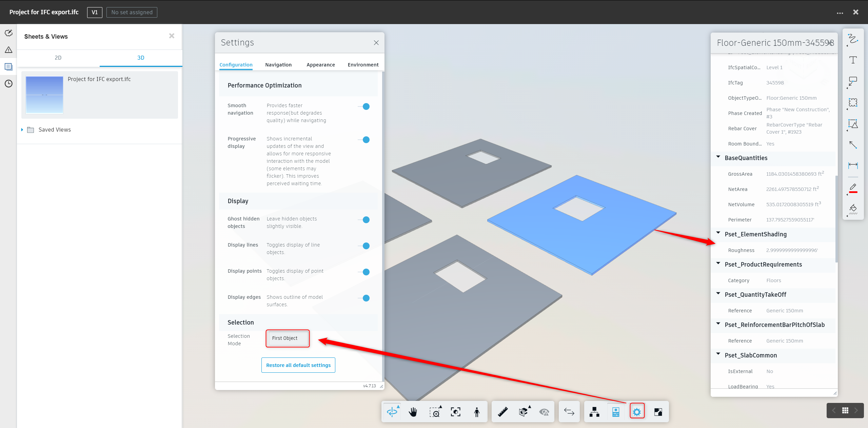Select the Measure ruler tool
The width and height of the screenshot is (868, 428).
[x=502, y=411]
